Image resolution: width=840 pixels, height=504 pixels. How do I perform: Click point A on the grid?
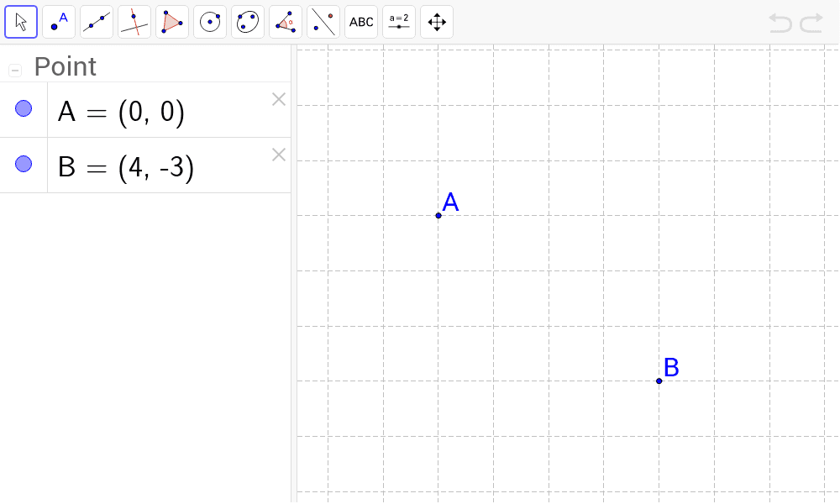(x=438, y=215)
